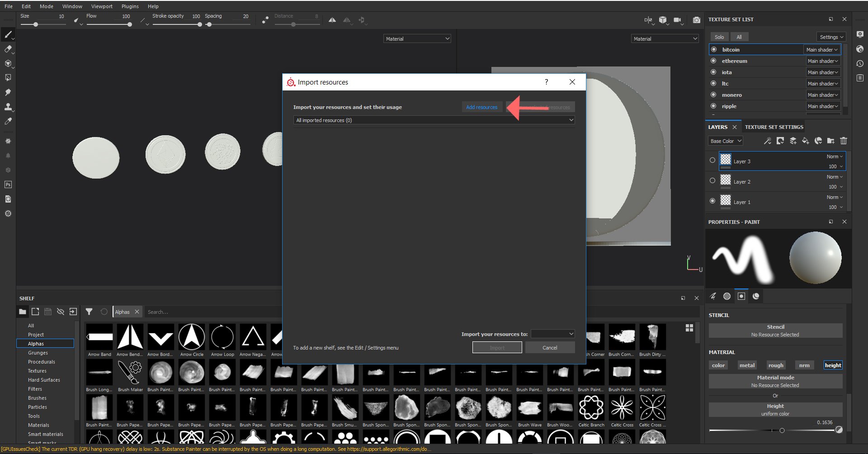The image size is (868, 454).
Task: Open the Plugins menu
Action: tap(130, 6)
